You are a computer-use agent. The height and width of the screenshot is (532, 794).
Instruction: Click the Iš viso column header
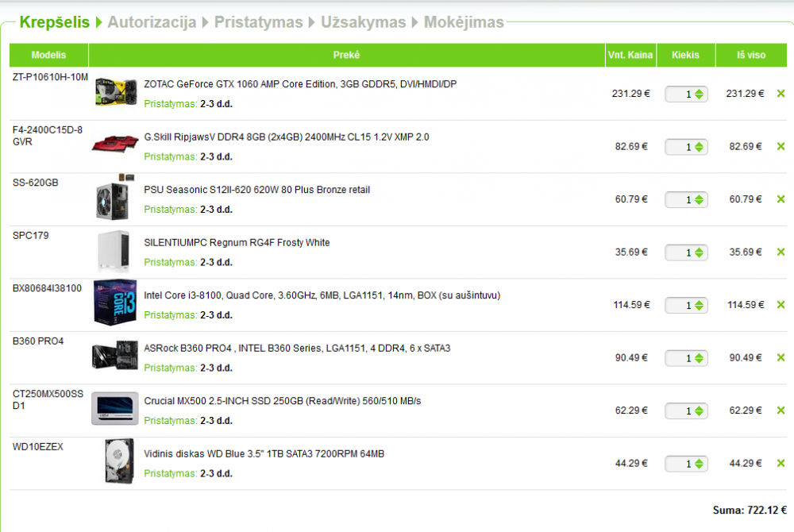pyautogui.click(x=751, y=55)
